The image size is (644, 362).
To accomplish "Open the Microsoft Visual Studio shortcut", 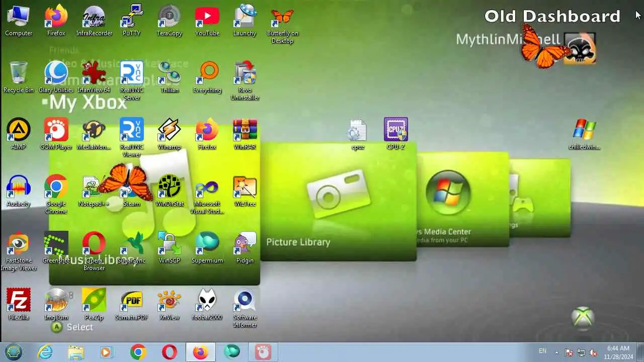I will click(207, 195).
